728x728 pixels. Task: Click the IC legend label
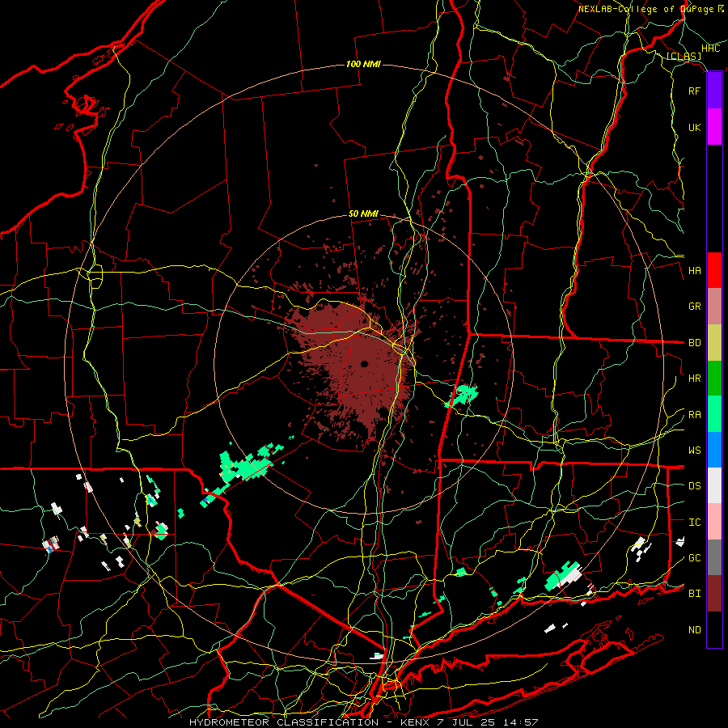(694, 523)
